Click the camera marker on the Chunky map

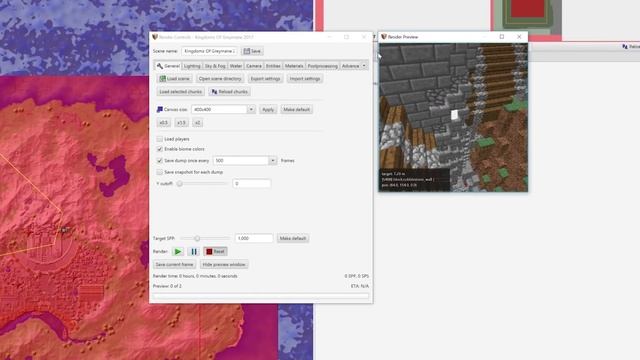click(64, 230)
